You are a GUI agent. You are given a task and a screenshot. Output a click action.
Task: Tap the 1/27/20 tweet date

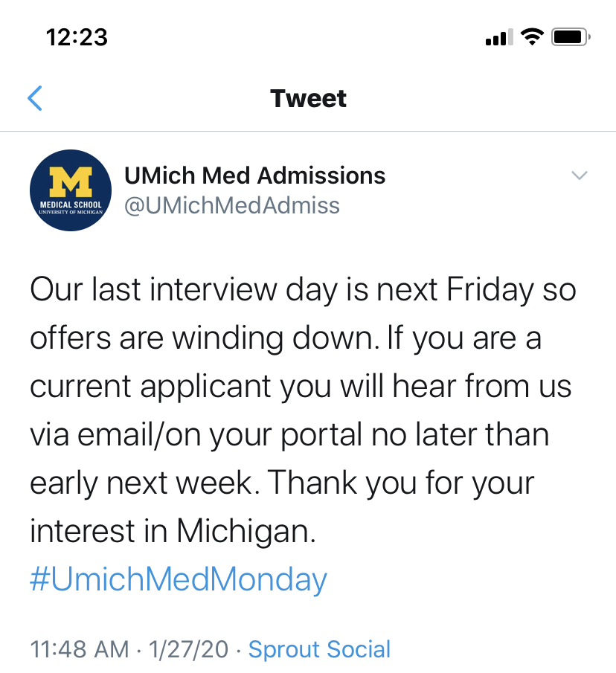(x=188, y=649)
